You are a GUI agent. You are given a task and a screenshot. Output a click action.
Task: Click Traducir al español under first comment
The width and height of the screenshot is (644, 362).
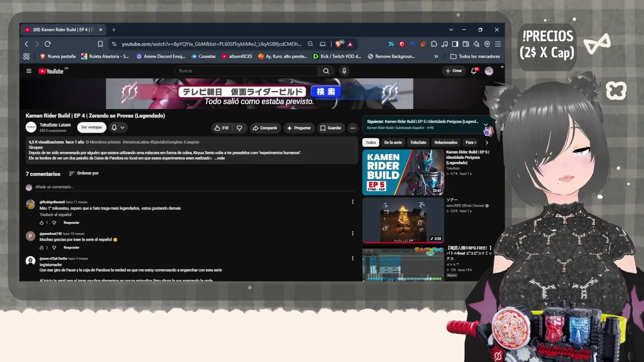click(x=55, y=215)
